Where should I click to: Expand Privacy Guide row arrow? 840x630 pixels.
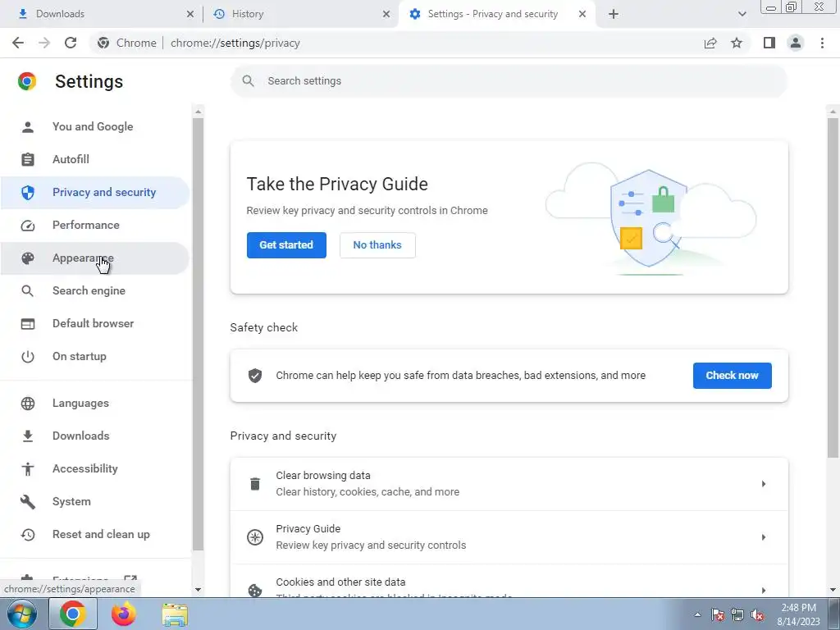pyautogui.click(x=764, y=536)
